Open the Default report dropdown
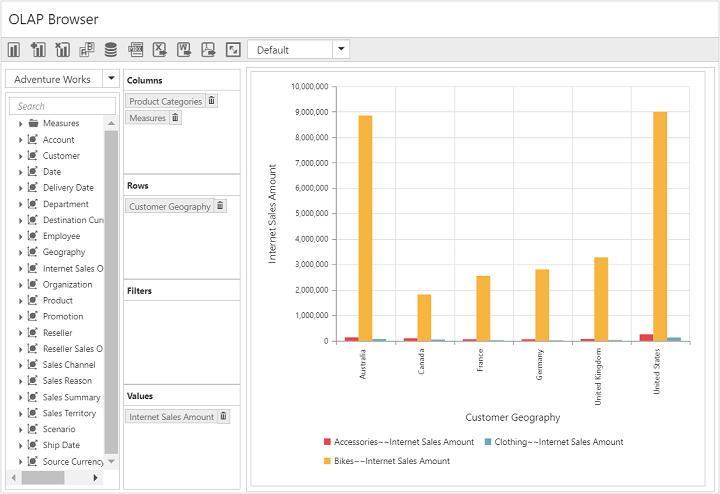 (x=341, y=50)
